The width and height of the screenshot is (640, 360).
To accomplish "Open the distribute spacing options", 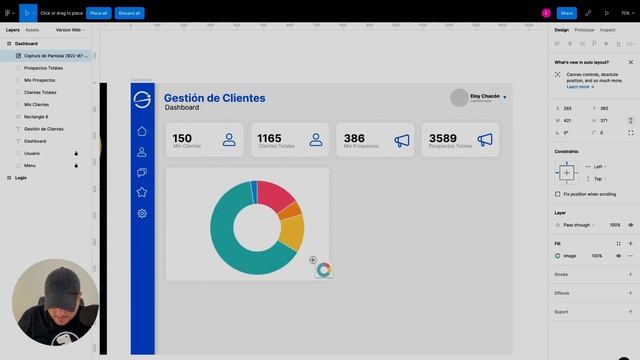I will pos(631,44).
